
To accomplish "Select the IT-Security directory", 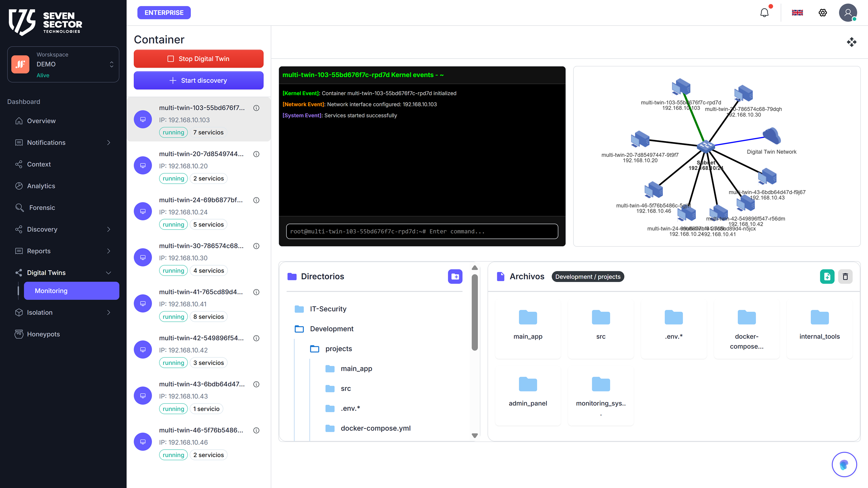I will pos(328,309).
